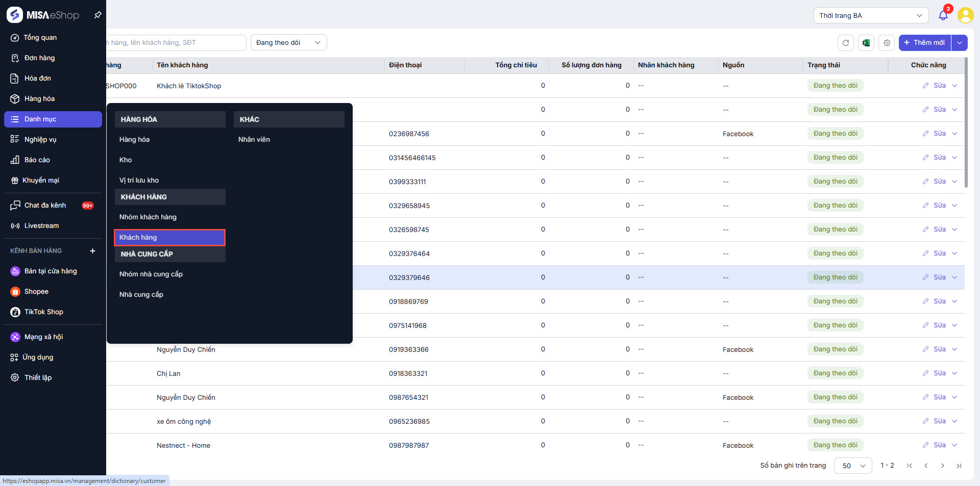The image size is (980, 486).
Task: Click the 'Thêm mới' button
Action: (x=924, y=43)
